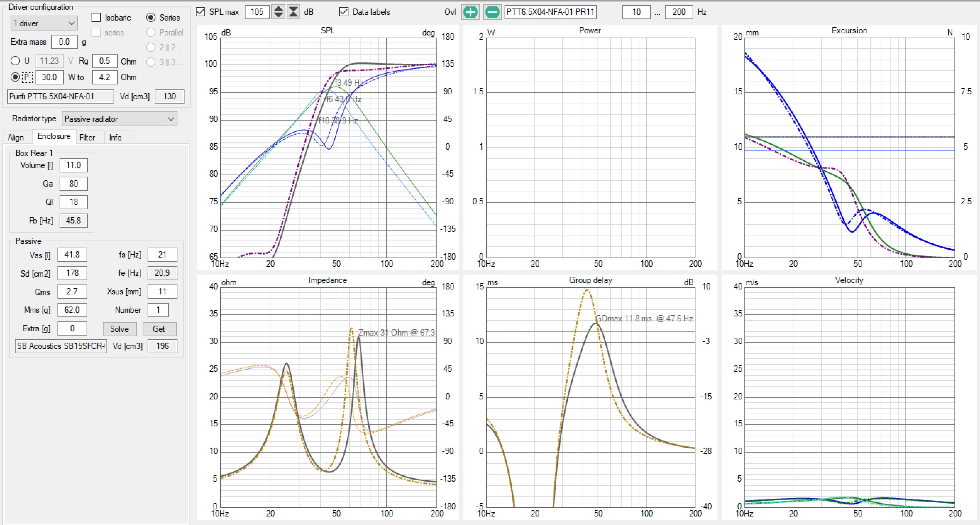Click the driver name field Purifi PTT6.5X04-NFA-01
The image size is (980, 525).
point(60,96)
